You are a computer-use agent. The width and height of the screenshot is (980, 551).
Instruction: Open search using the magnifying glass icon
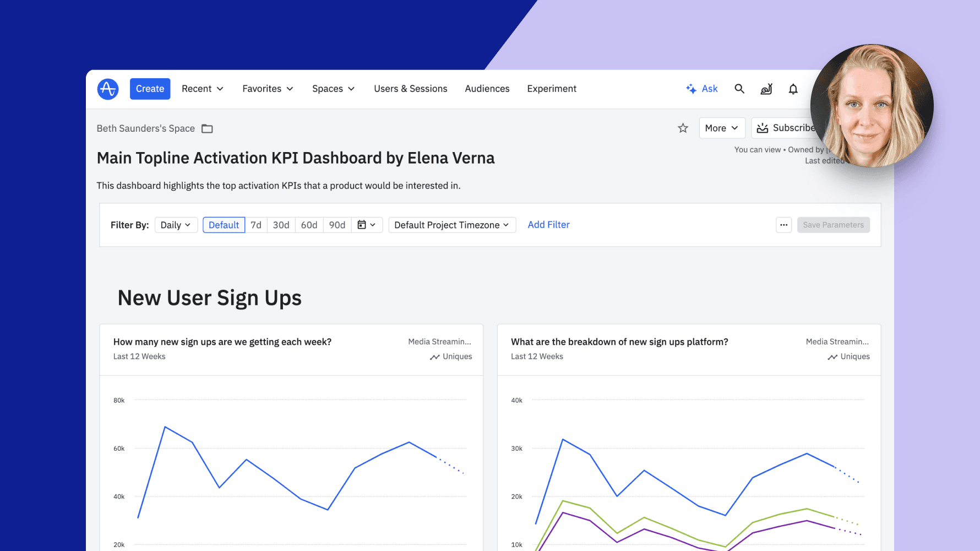[x=739, y=89]
